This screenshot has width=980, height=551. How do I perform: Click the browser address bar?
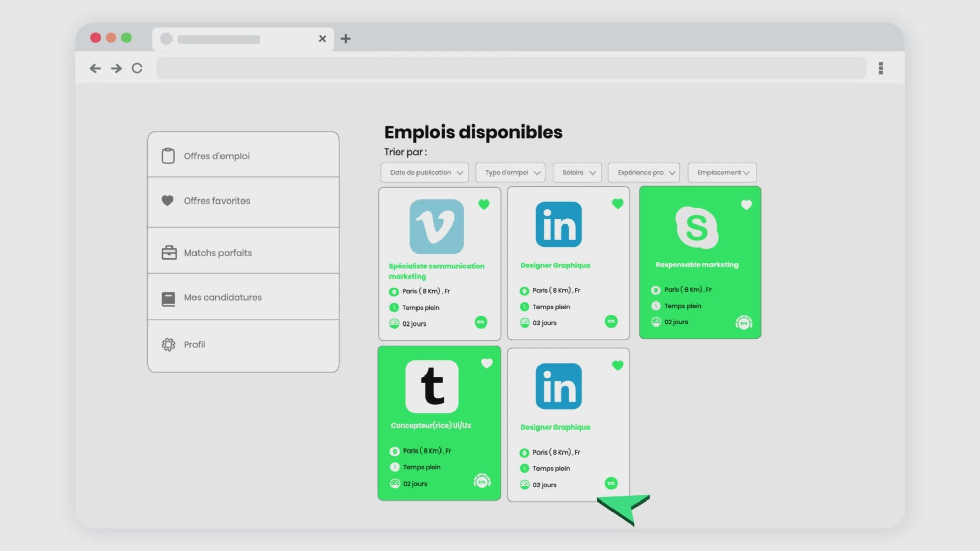pyautogui.click(x=510, y=68)
